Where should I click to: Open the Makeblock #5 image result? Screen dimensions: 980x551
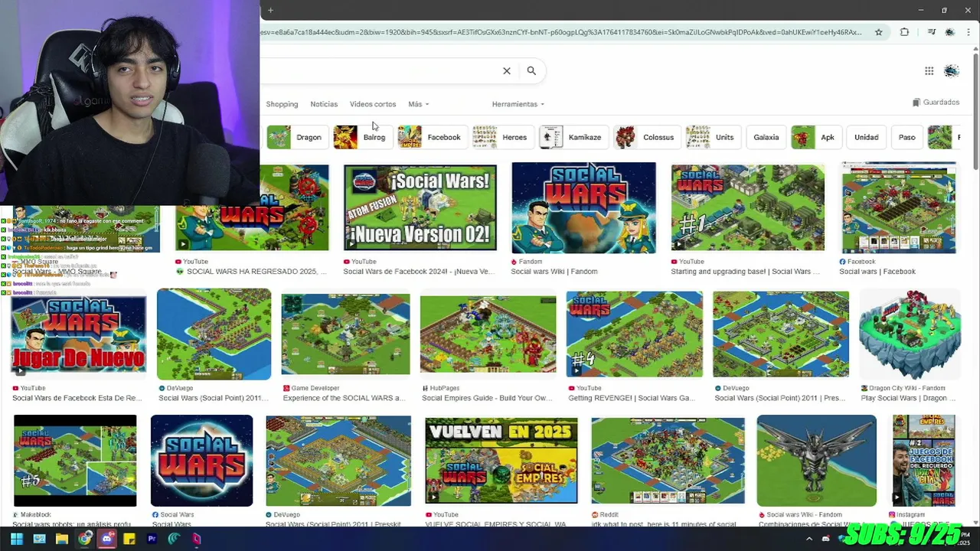(75, 461)
